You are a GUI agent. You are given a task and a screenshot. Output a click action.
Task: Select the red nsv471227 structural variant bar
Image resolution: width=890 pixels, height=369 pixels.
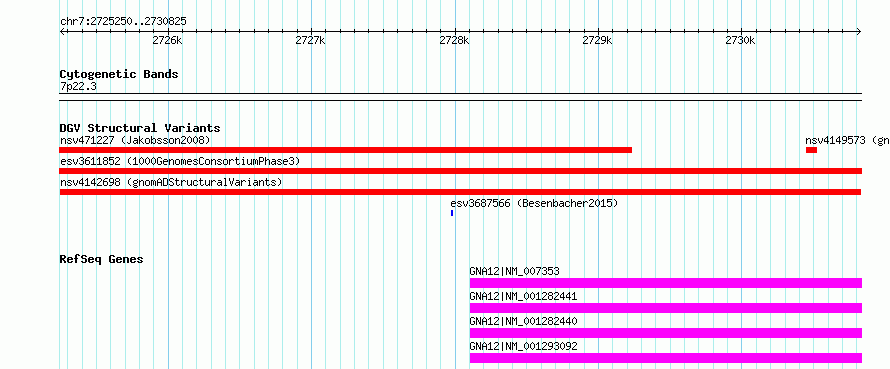tap(346, 150)
